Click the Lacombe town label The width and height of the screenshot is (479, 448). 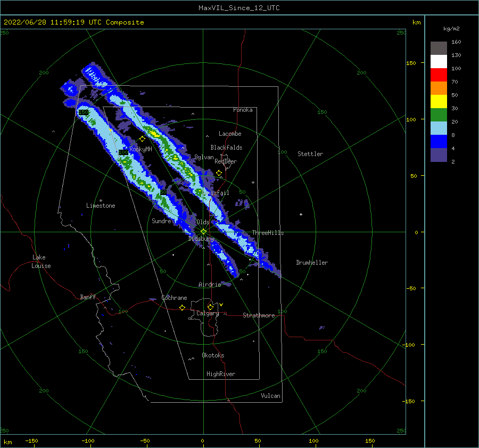230,134
